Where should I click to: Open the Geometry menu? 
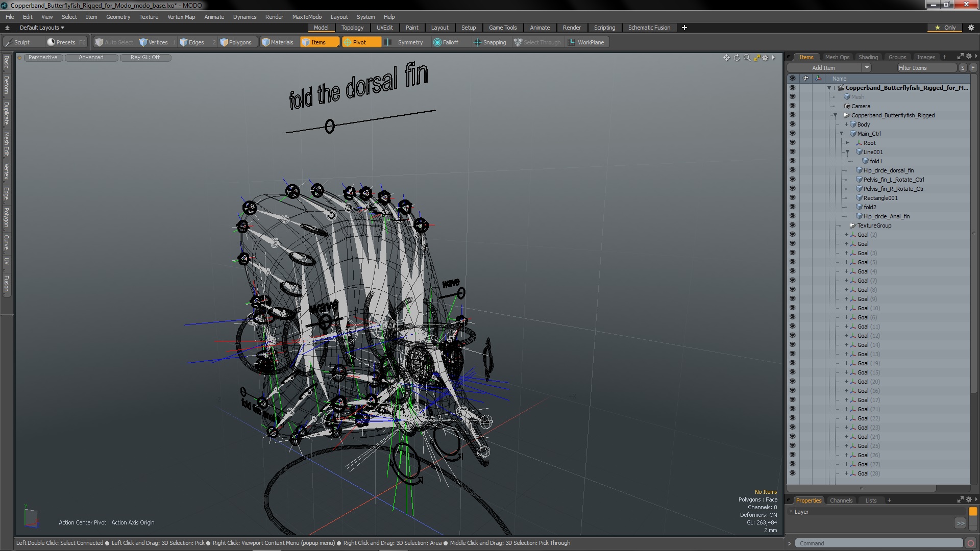tap(118, 17)
